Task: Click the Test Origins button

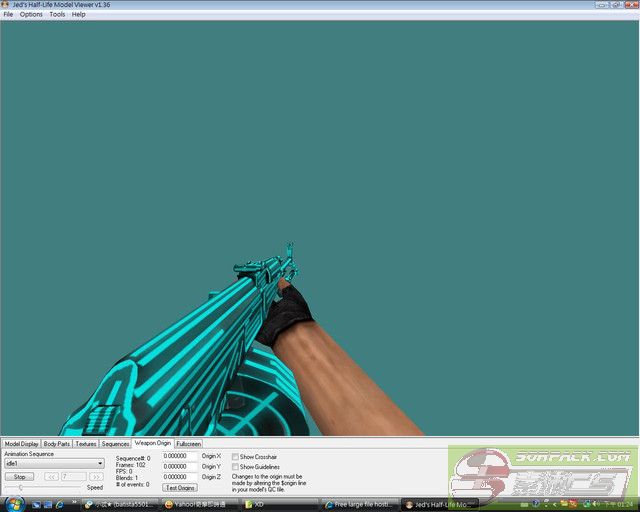Action: point(180,488)
